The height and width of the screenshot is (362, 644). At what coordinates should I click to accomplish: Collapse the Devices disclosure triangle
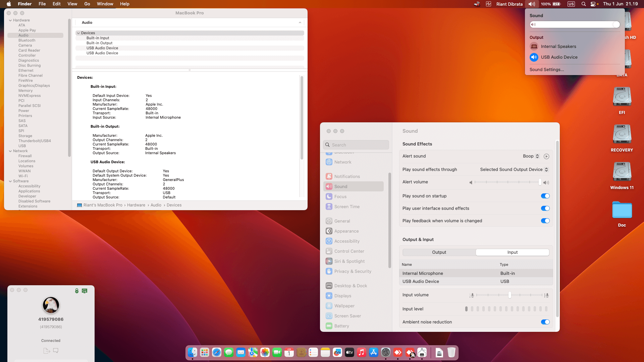(78, 33)
